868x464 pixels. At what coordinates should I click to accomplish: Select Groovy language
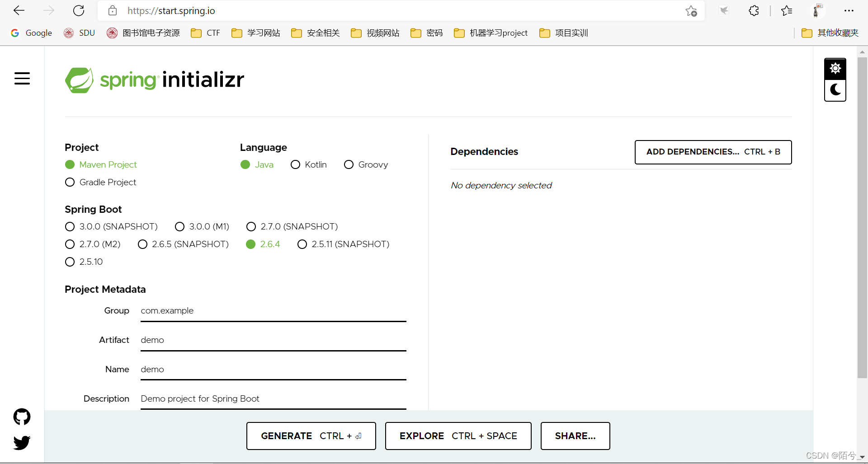tap(366, 164)
